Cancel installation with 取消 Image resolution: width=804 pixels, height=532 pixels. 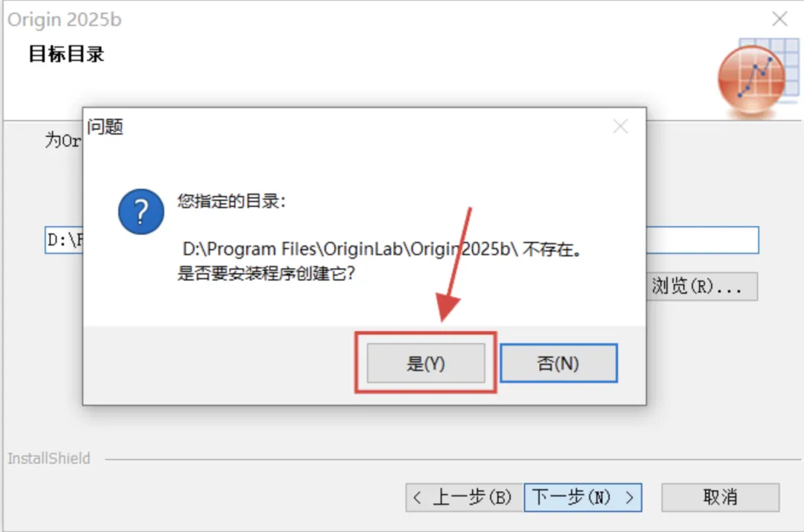(x=721, y=497)
